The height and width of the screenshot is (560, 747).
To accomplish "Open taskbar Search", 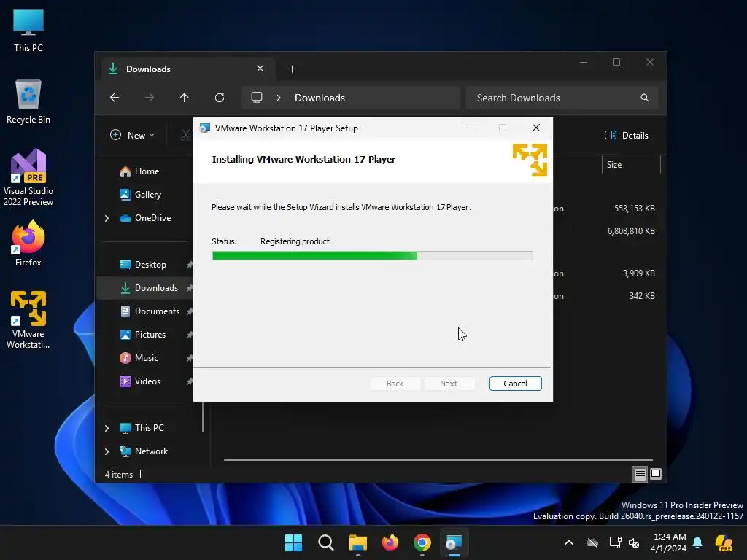I will point(326,542).
